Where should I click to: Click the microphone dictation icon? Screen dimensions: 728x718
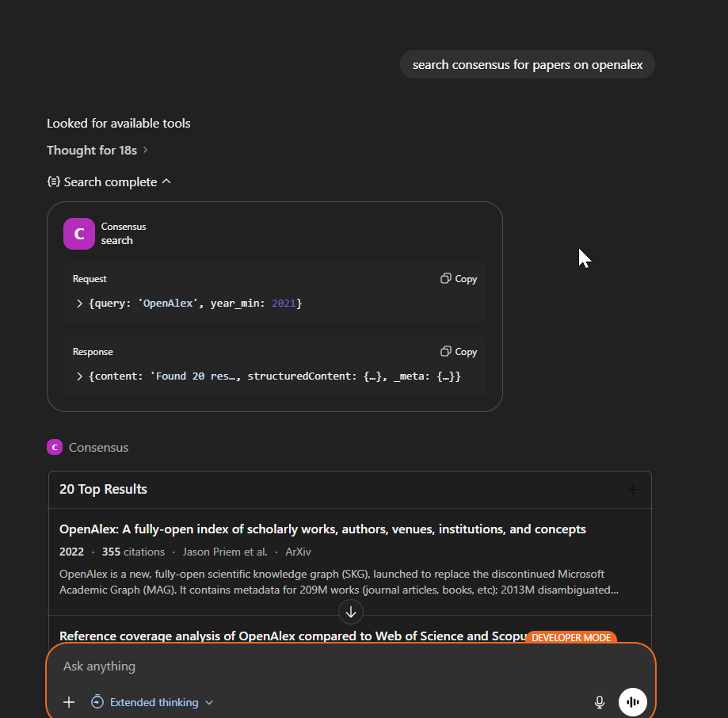600,702
